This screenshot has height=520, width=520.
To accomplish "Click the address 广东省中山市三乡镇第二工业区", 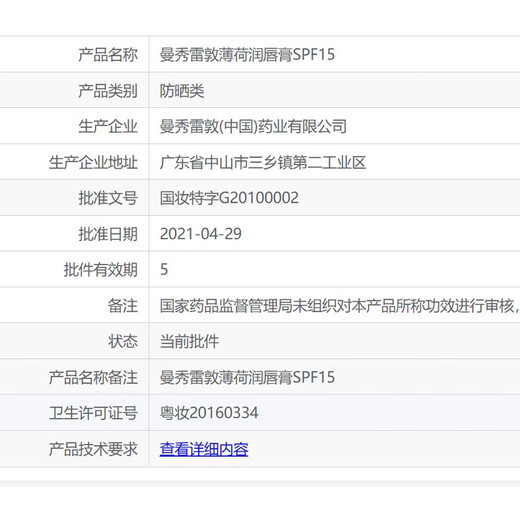I will click(x=263, y=162).
